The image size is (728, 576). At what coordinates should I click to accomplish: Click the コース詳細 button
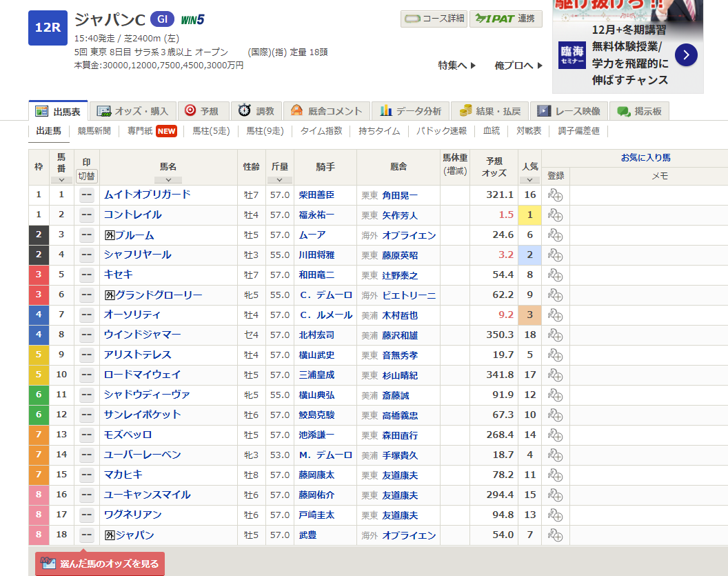click(x=434, y=19)
